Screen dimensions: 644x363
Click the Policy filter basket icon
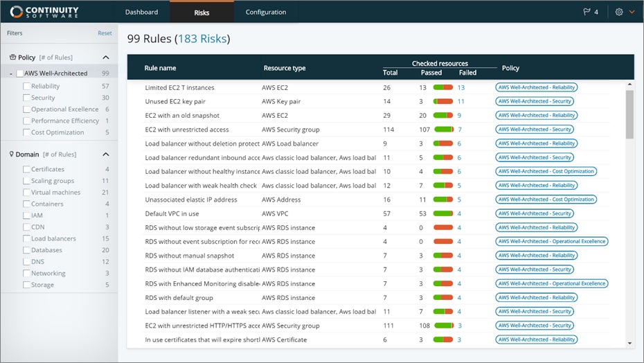12,57
